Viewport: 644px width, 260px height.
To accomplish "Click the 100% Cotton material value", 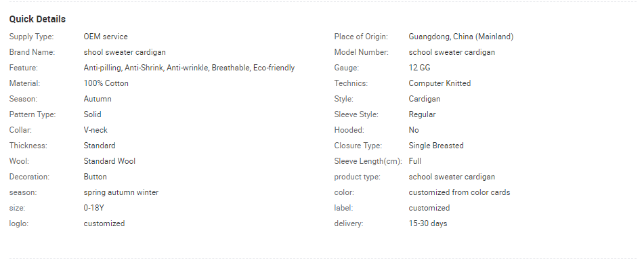I will [106, 83].
